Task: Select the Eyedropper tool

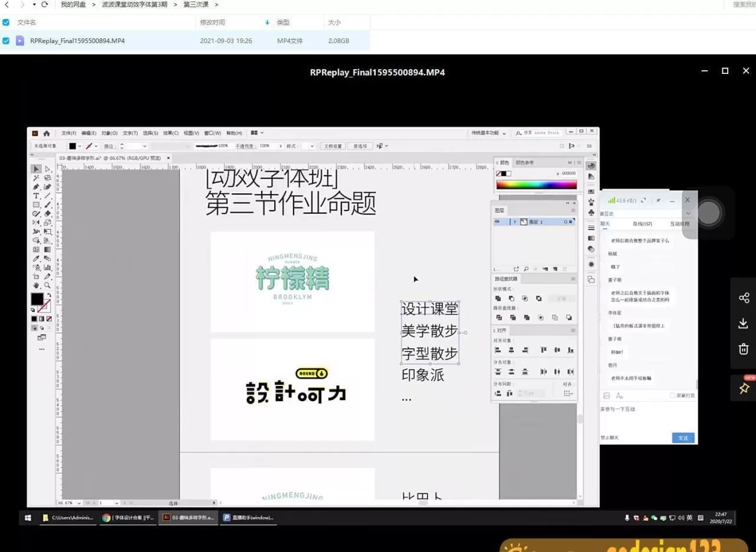Action: (x=35, y=258)
